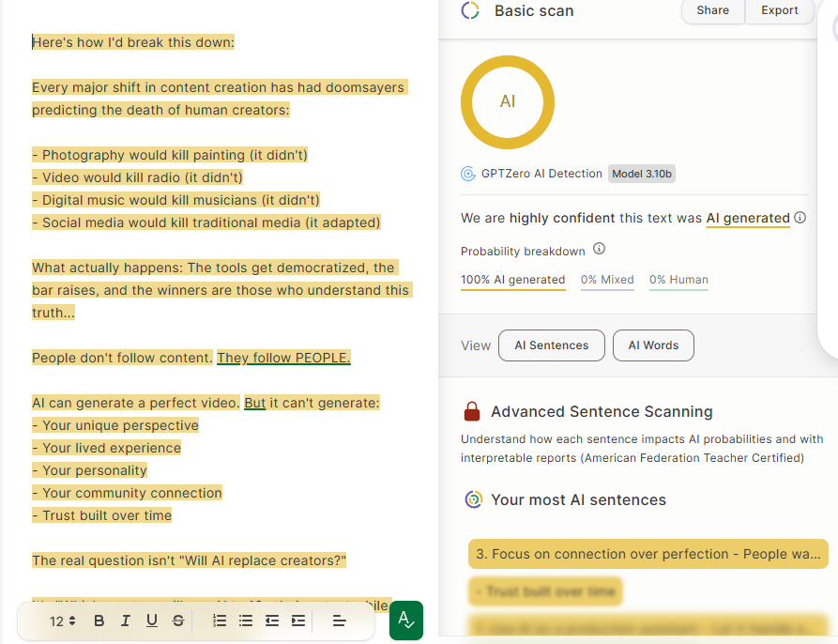Viewport: 838px width, 644px height.
Task: Click the line "Video would kill radio"
Action: 137,177
